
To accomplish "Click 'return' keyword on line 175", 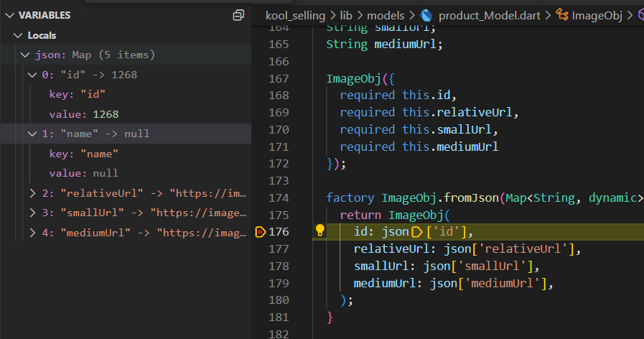I will 360,215.
